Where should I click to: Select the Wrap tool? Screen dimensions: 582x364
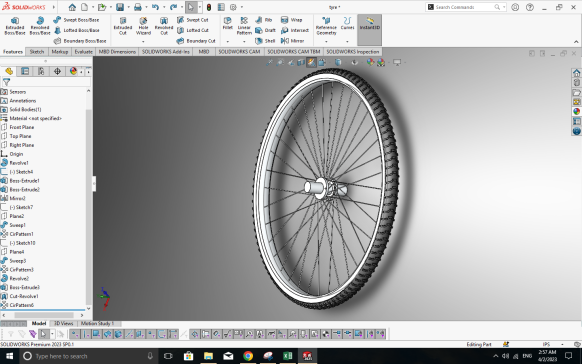[x=291, y=20]
